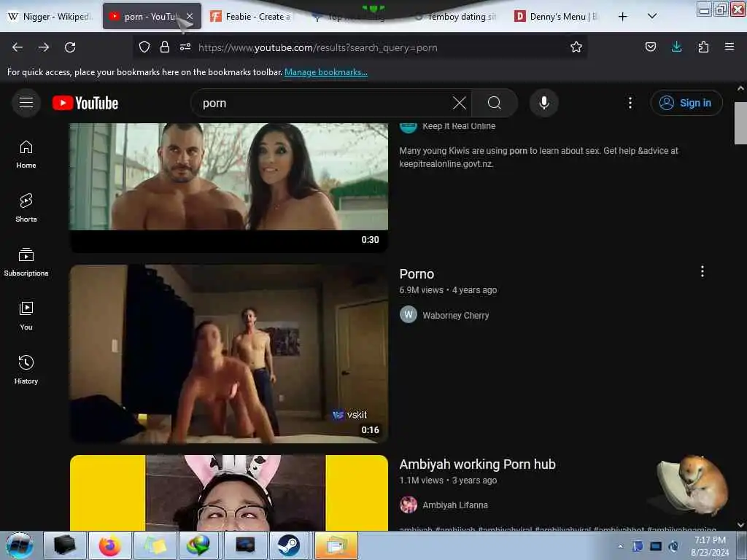The image size is (747, 560).
Task: Show site security info via padlock
Action: pyautogui.click(x=165, y=47)
